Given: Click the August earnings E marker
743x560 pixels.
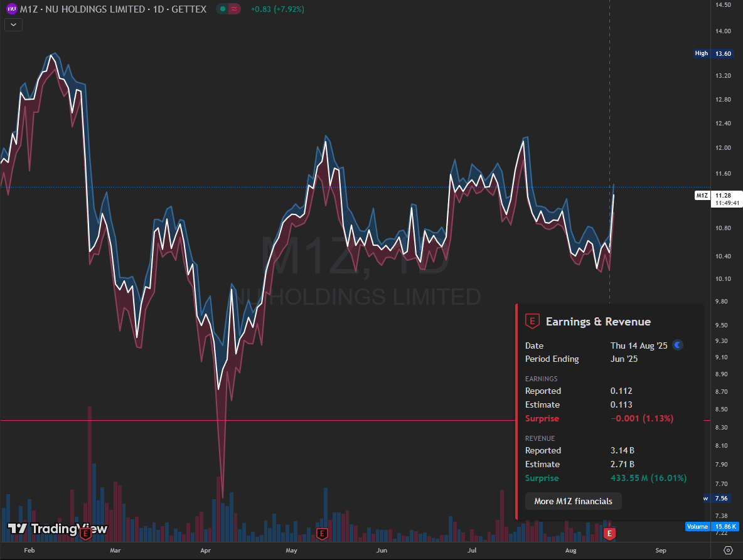Looking at the screenshot, I should pyautogui.click(x=609, y=534).
